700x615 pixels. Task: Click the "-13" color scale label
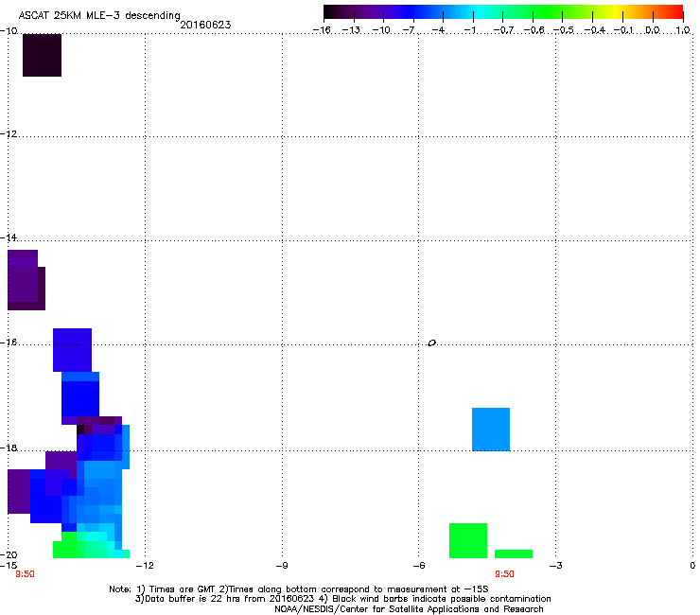(351, 30)
